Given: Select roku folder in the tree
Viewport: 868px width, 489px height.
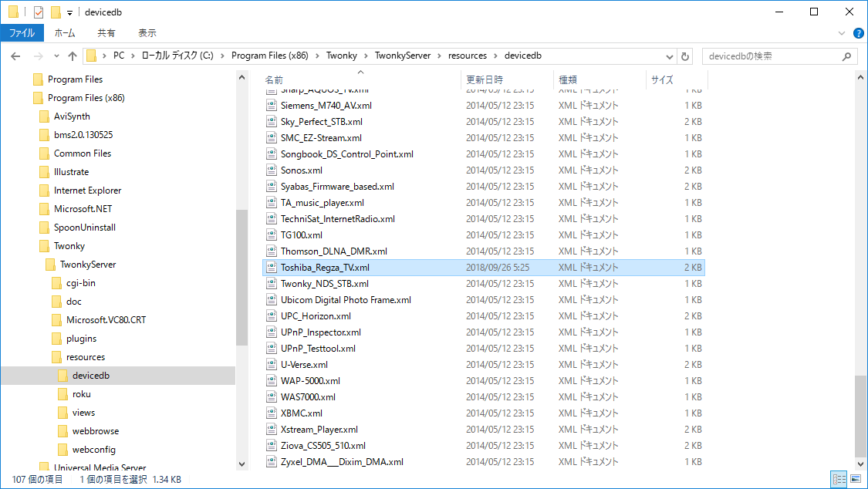Looking at the screenshot, I should coord(81,394).
